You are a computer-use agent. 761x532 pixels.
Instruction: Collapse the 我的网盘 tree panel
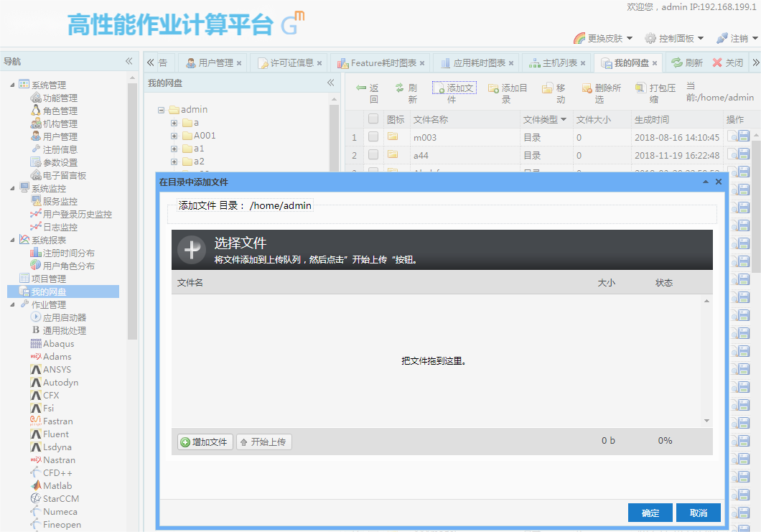(x=330, y=83)
